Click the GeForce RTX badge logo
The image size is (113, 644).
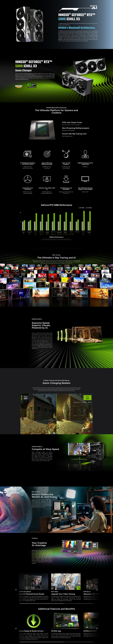[32, 86]
